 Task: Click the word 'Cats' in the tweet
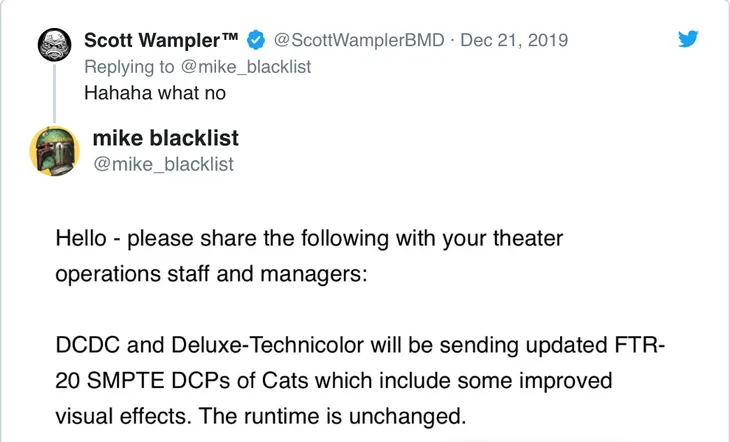(285, 381)
